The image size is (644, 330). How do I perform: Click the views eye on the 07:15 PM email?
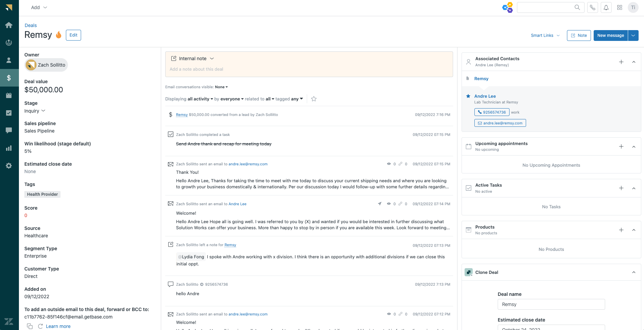(389, 164)
